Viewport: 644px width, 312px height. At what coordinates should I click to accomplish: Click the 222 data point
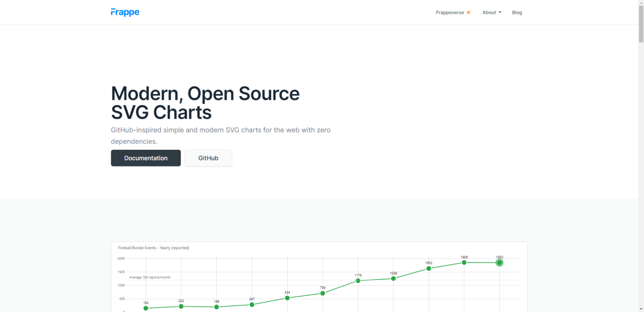pyautogui.click(x=181, y=306)
